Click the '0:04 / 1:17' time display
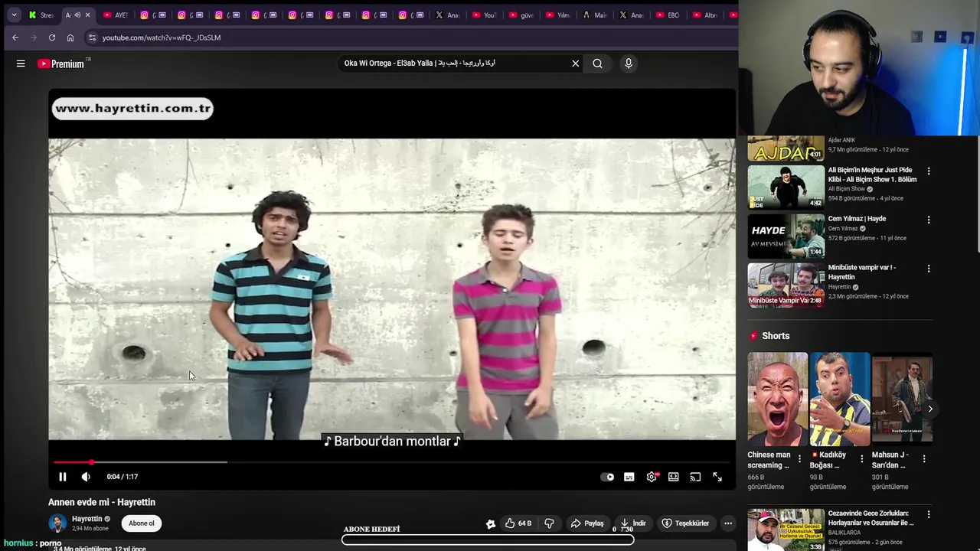 pyautogui.click(x=122, y=477)
